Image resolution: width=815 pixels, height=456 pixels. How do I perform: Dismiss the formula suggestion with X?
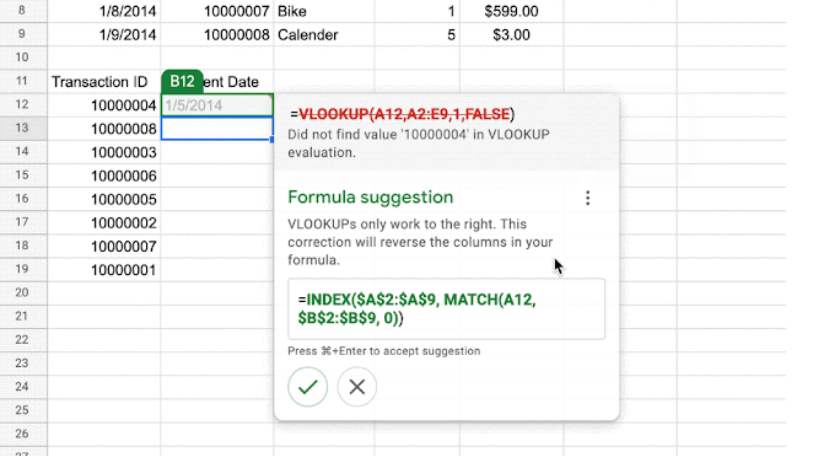(357, 387)
